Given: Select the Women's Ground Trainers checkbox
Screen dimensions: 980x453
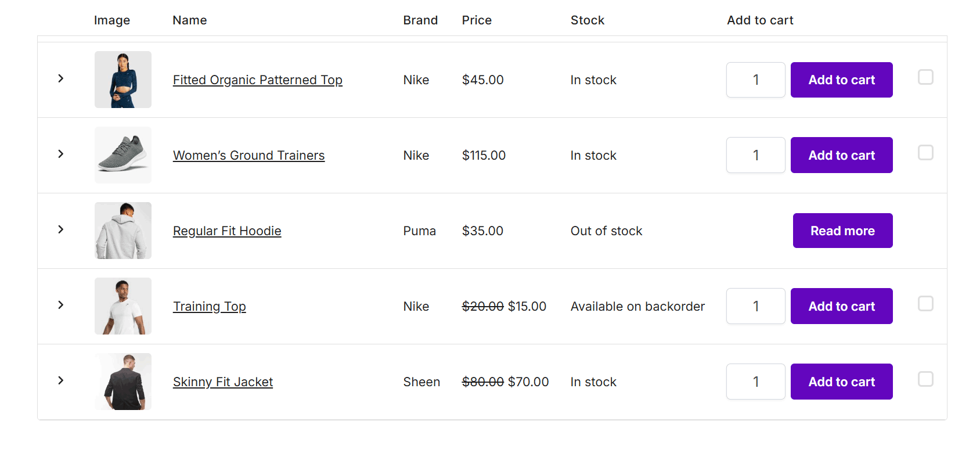Looking at the screenshot, I should pos(925,153).
